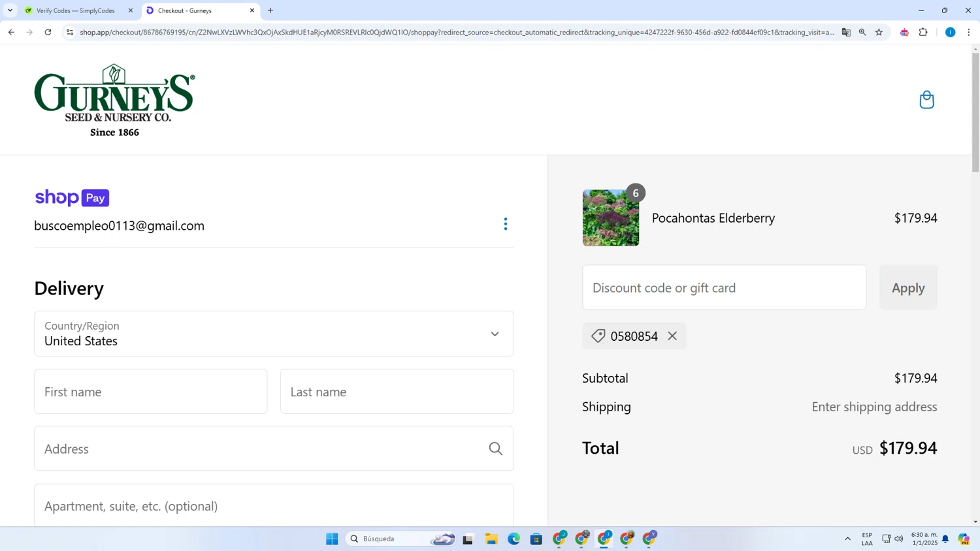Open the Chrome profile avatar
Viewport: 980px width, 551px height.
point(950,32)
